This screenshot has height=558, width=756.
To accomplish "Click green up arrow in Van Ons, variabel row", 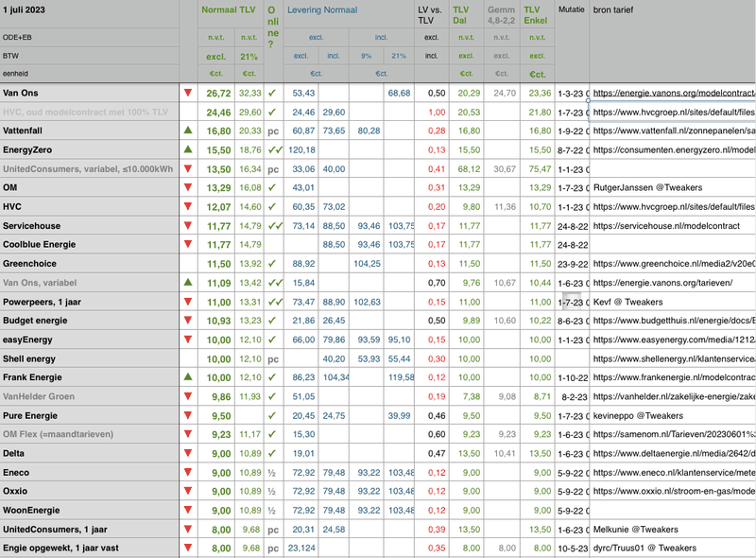I will coord(188,282).
